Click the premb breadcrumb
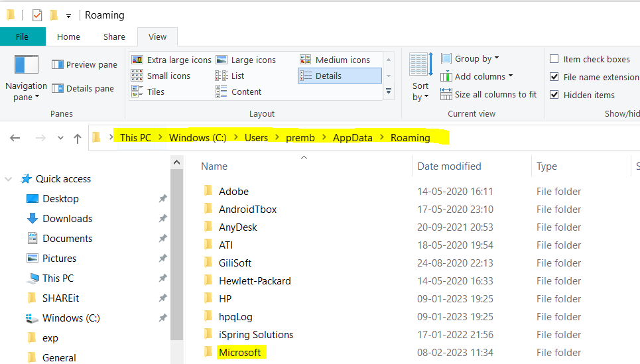Image resolution: width=640 pixels, height=364 pixels. tap(300, 138)
